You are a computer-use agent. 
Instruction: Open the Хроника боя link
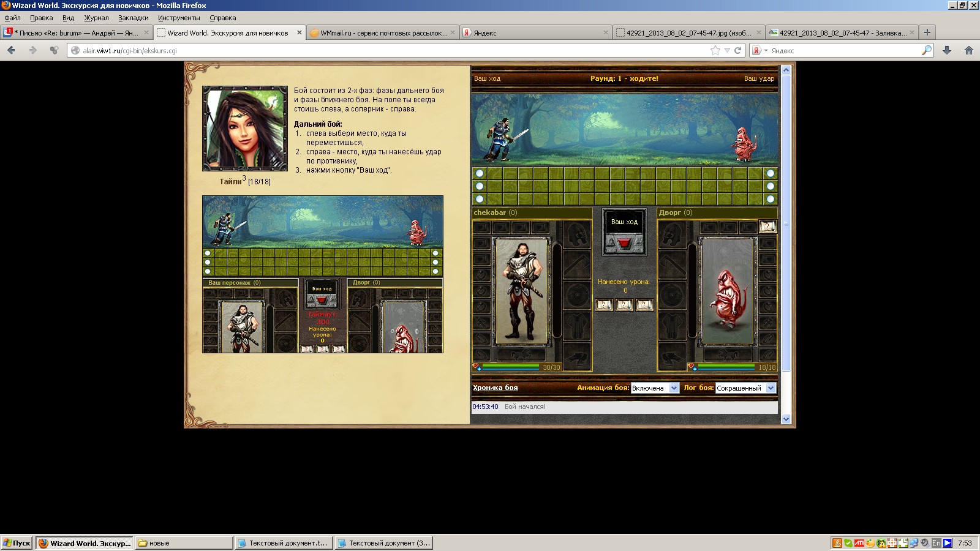(x=496, y=388)
